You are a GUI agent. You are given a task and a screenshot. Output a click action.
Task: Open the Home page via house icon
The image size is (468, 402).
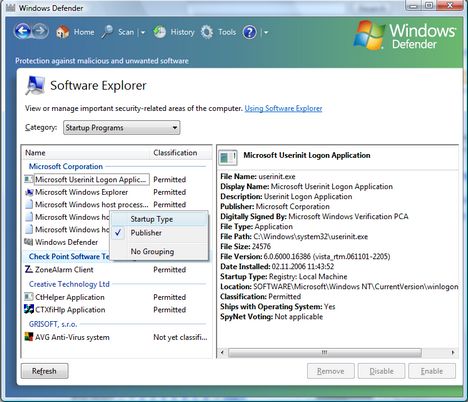click(x=62, y=32)
